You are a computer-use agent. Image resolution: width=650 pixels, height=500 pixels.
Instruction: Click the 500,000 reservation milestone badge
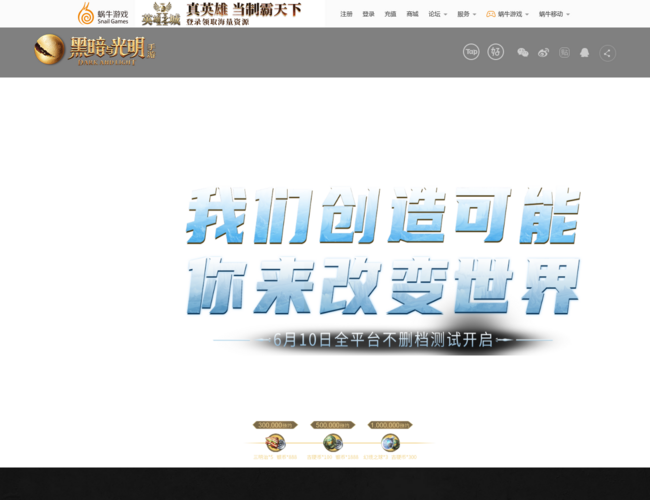click(333, 425)
